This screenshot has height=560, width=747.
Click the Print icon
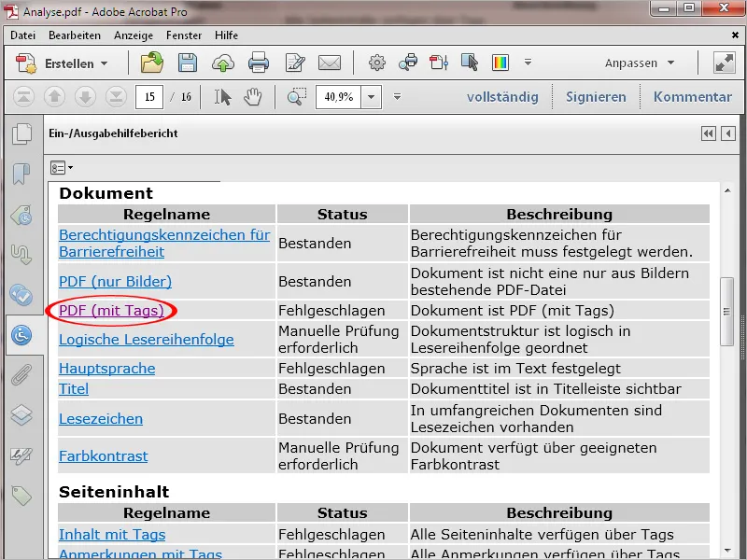[259, 63]
